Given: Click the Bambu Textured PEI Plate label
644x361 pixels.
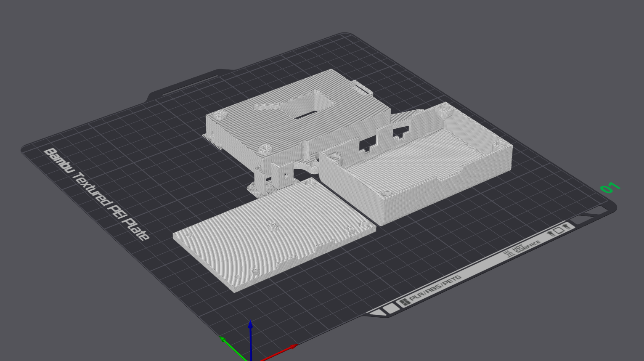Looking at the screenshot, I should click(x=96, y=194).
